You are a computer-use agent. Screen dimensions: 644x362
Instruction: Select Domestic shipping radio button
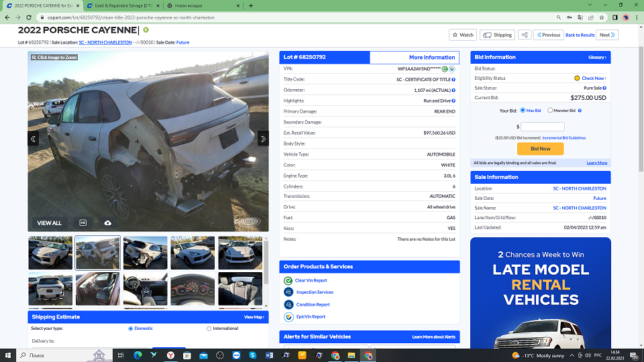[x=131, y=328]
